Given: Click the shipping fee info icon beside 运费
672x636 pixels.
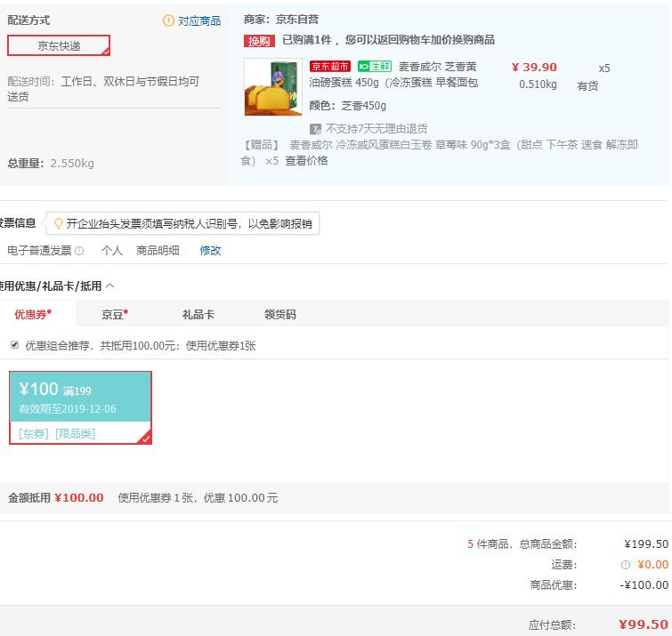Looking at the screenshot, I should pyautogui.click(x=626, y=565).
